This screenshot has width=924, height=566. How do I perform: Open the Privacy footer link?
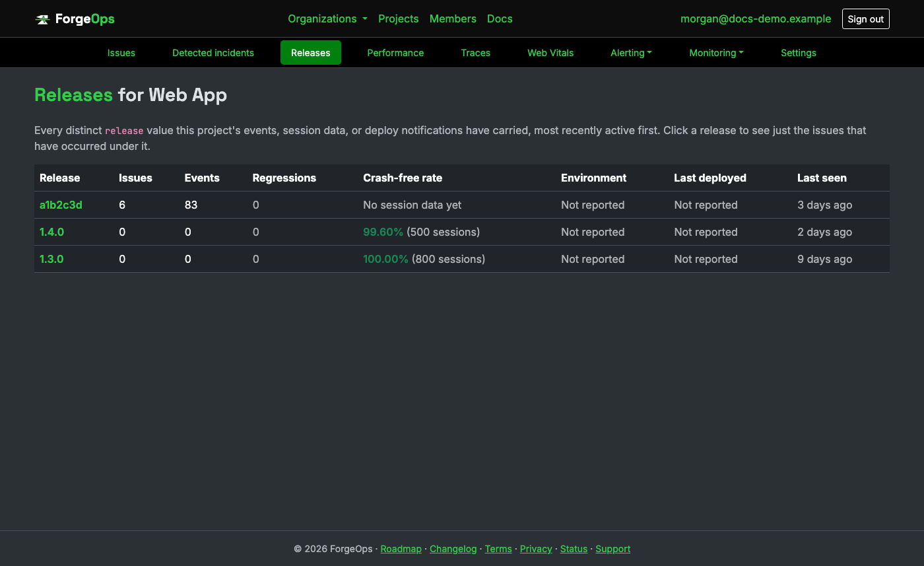536,549
